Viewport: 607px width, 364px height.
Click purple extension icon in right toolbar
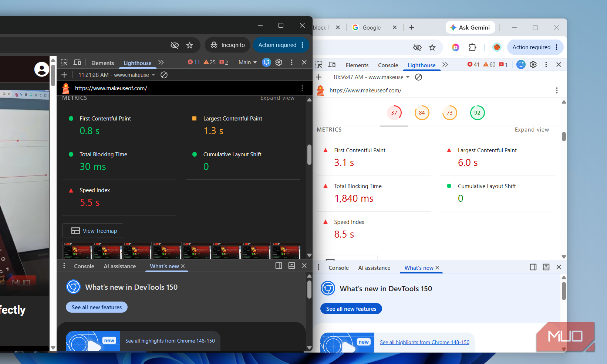click(455, 47)
